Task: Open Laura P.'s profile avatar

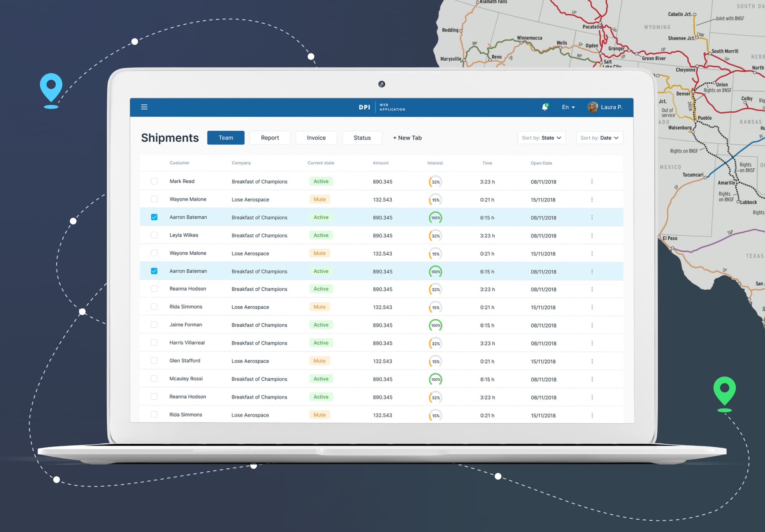Action: 592,107
